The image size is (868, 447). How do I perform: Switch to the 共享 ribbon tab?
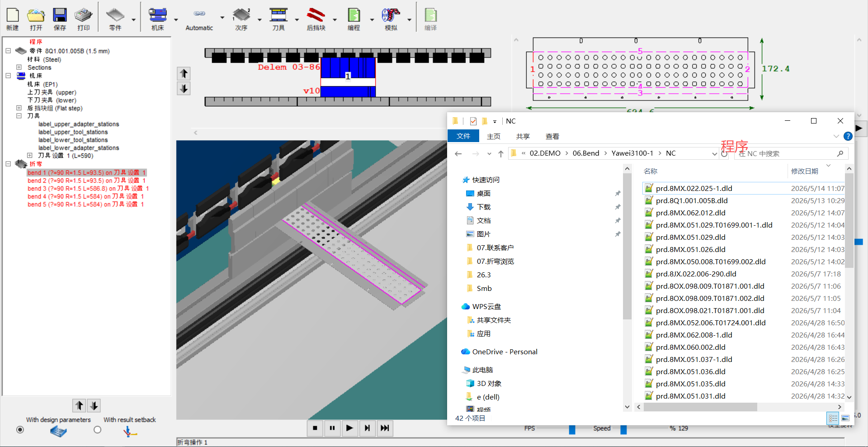tap(523, 136)
